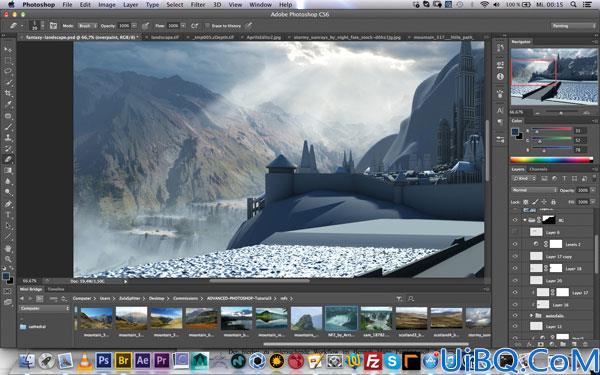This screenshot has width=600, height=375.
Task: Select the Move tool
Action: 8,49
